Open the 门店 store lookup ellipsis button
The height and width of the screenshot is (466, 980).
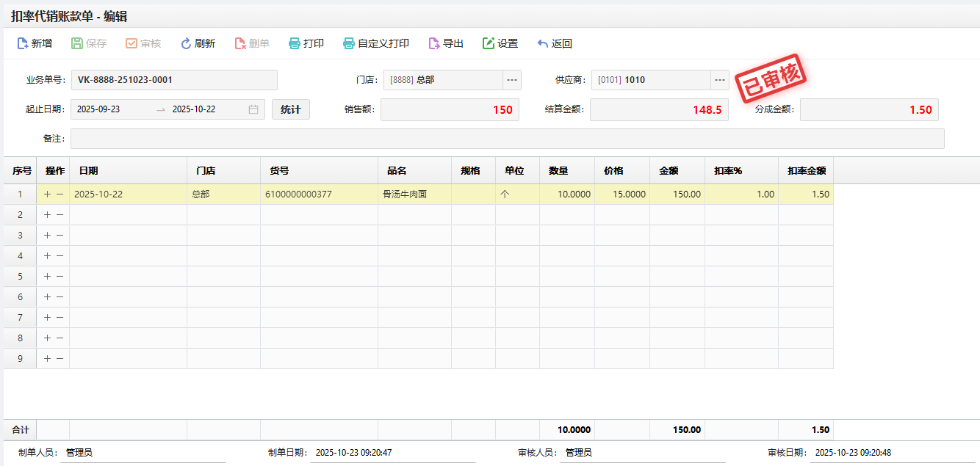512,80
